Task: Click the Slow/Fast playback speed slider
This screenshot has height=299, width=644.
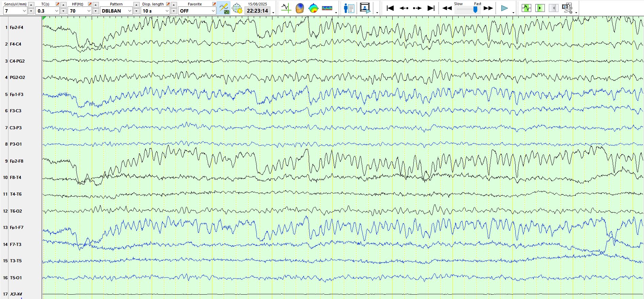Action: [468, 10]
